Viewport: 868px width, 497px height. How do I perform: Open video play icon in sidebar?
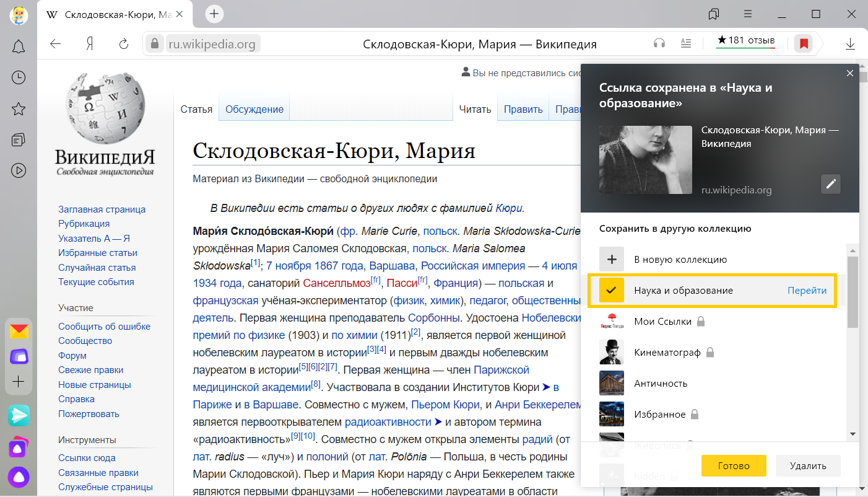tap(19, 170)
